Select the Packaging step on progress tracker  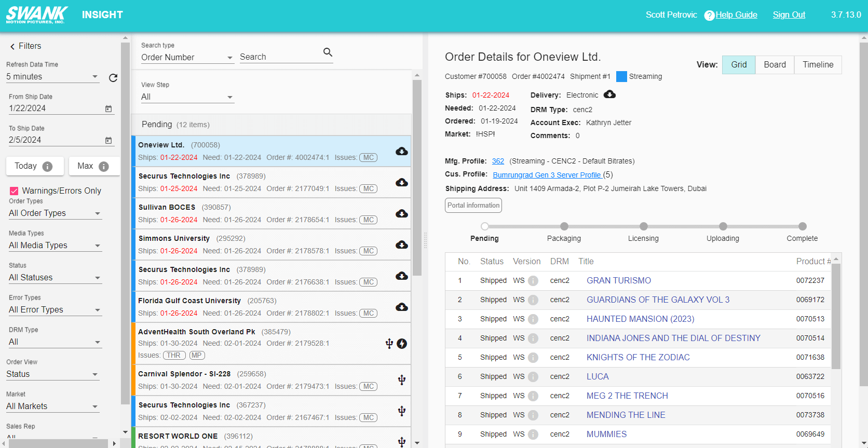click(x=564, y=226)
